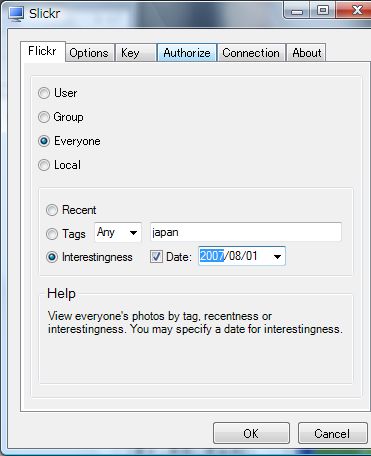Choose the Everyone radio option
Screen dimensions: 371x456
tap(44, 141)
